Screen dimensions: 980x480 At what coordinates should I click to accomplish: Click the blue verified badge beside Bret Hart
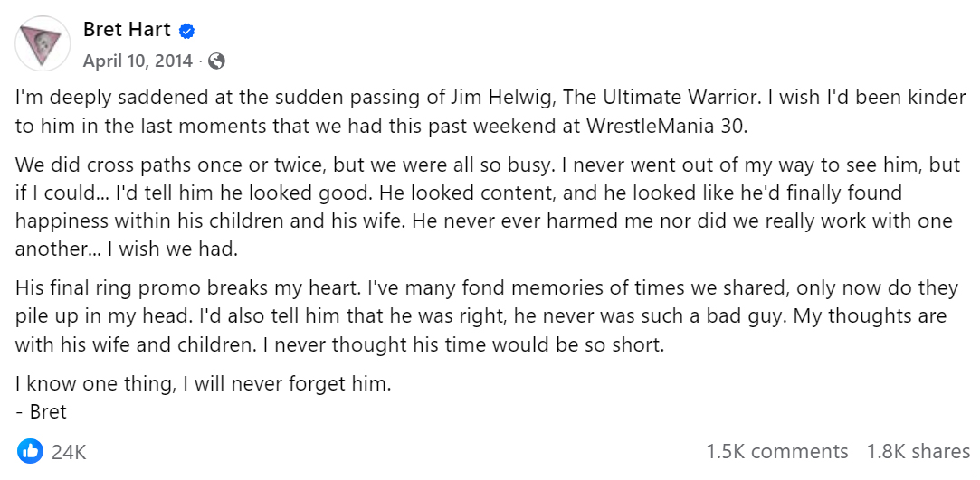point(186,31)
